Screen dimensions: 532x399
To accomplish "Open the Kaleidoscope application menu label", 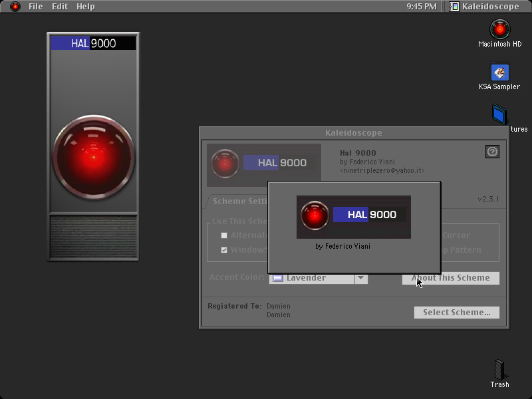I will tap(491, 7).
